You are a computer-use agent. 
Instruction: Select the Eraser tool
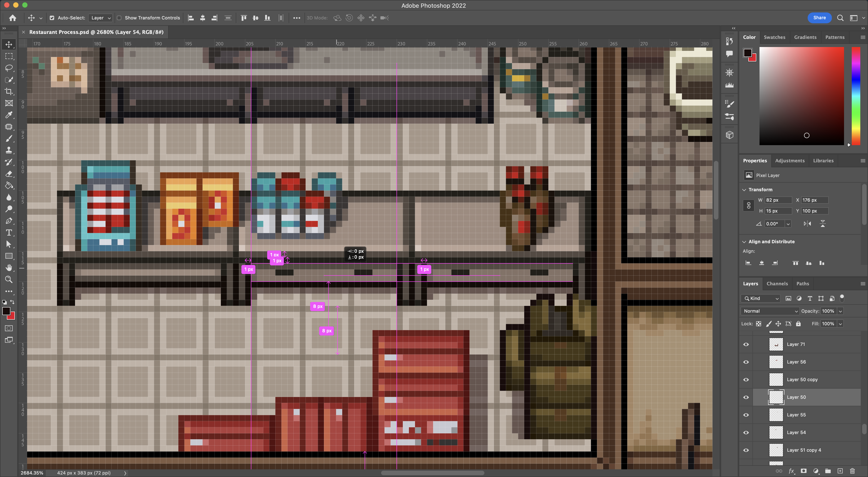coord(9,174)
